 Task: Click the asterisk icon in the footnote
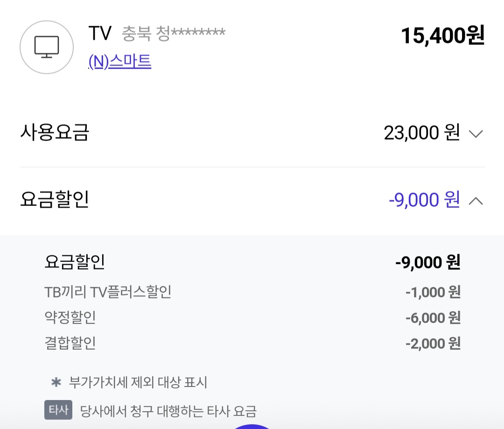tap(56, 383)
